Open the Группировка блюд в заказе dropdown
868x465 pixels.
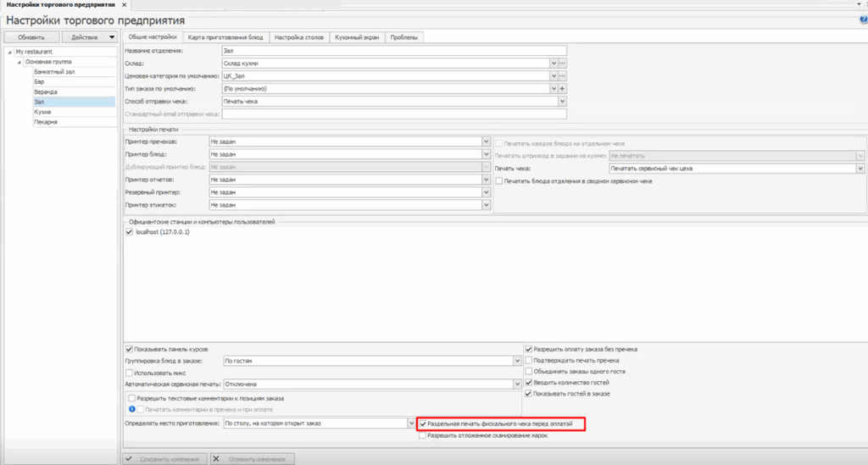pyautogui.click(x=516, y=361)
